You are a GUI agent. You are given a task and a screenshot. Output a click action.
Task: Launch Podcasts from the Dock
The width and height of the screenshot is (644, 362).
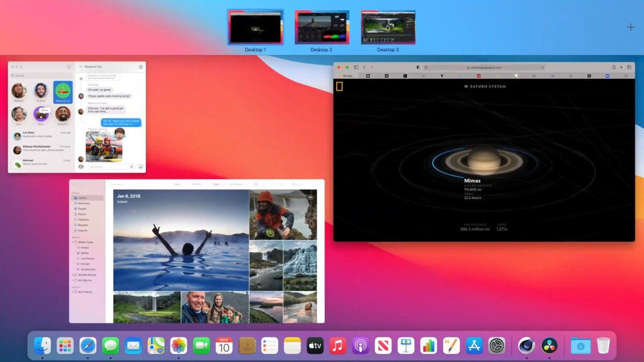(x=361, y=345)
